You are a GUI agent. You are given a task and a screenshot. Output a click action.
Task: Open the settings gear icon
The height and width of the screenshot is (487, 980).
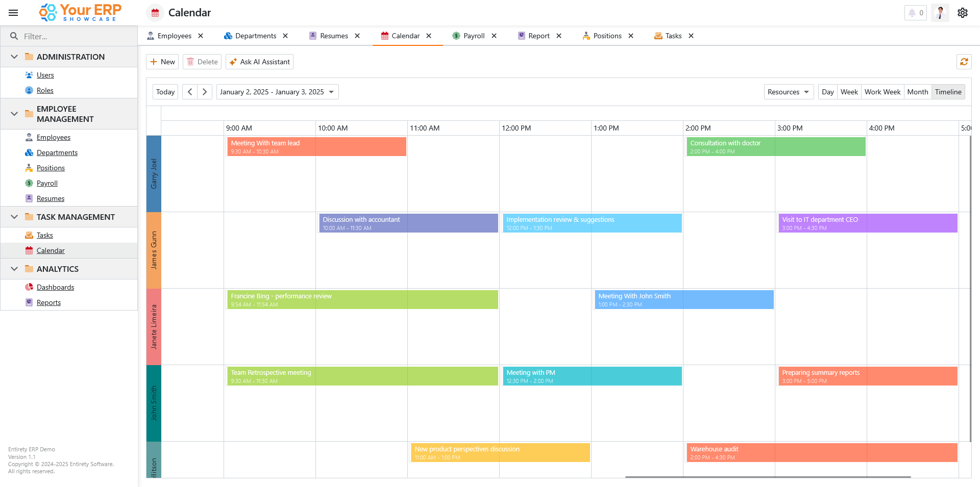pos(962,13)
